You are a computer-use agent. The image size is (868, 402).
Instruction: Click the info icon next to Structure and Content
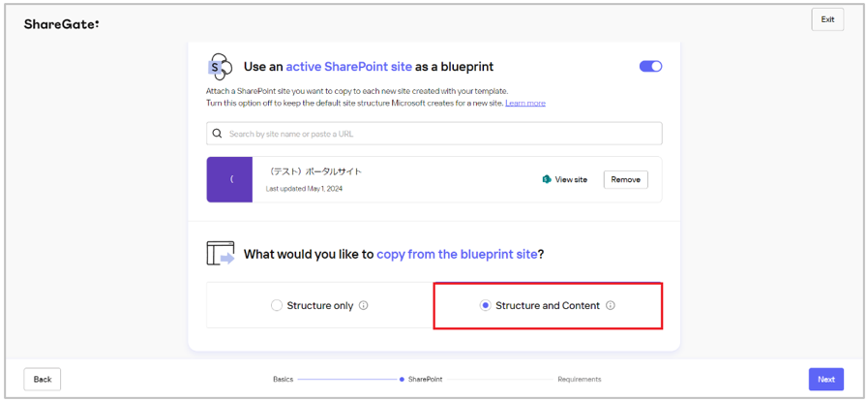coord(610,305)
